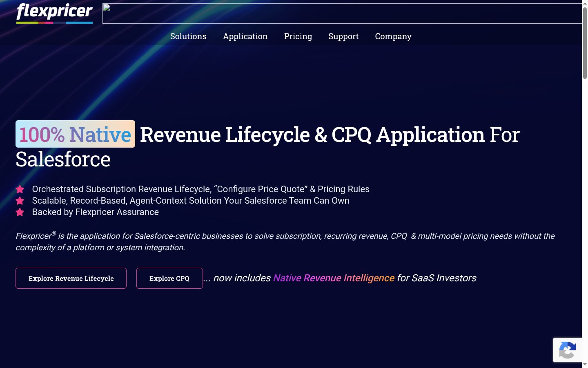Click the 'Orchestrated Subscription Revenue Lifecycle' line

[x=201, y=189]
